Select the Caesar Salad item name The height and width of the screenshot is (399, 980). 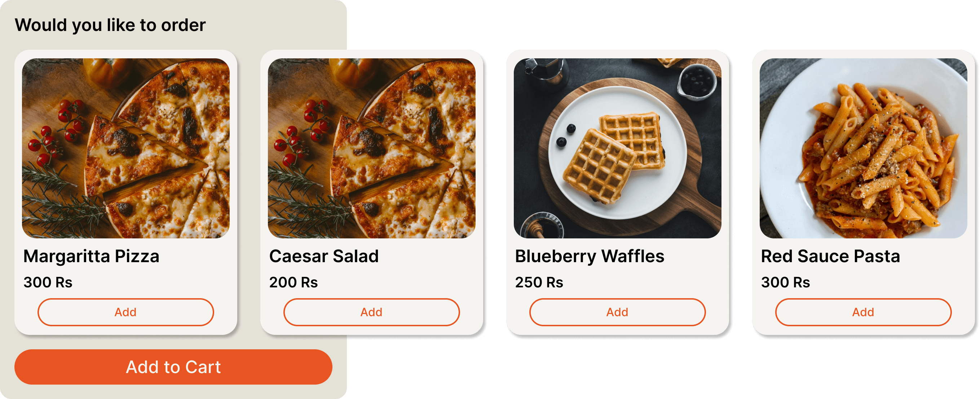coord(324,256)
